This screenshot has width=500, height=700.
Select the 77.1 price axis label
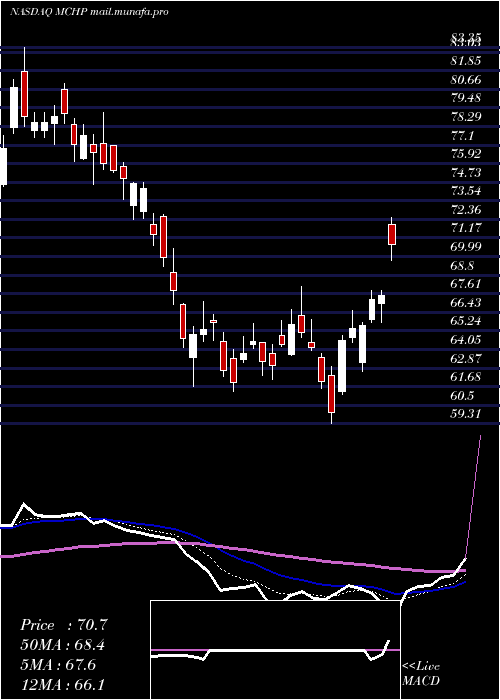[462, 135]
